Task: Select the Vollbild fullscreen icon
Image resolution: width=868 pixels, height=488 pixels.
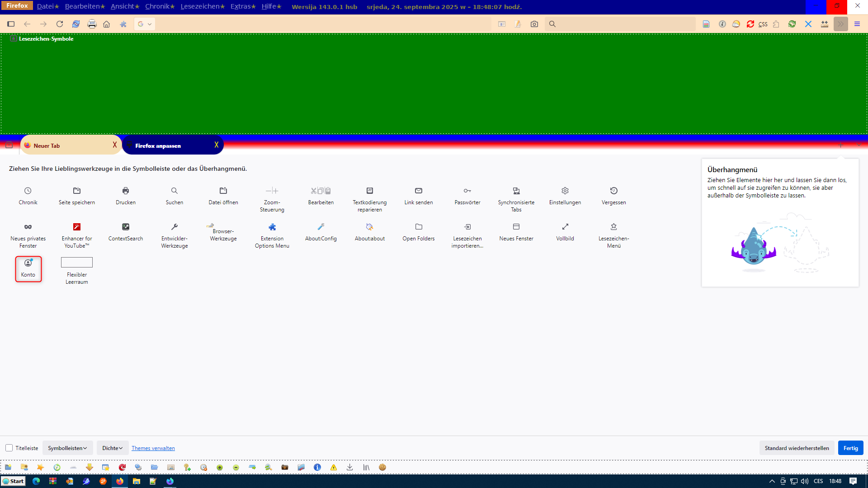Action: click(x=565, y=227)
